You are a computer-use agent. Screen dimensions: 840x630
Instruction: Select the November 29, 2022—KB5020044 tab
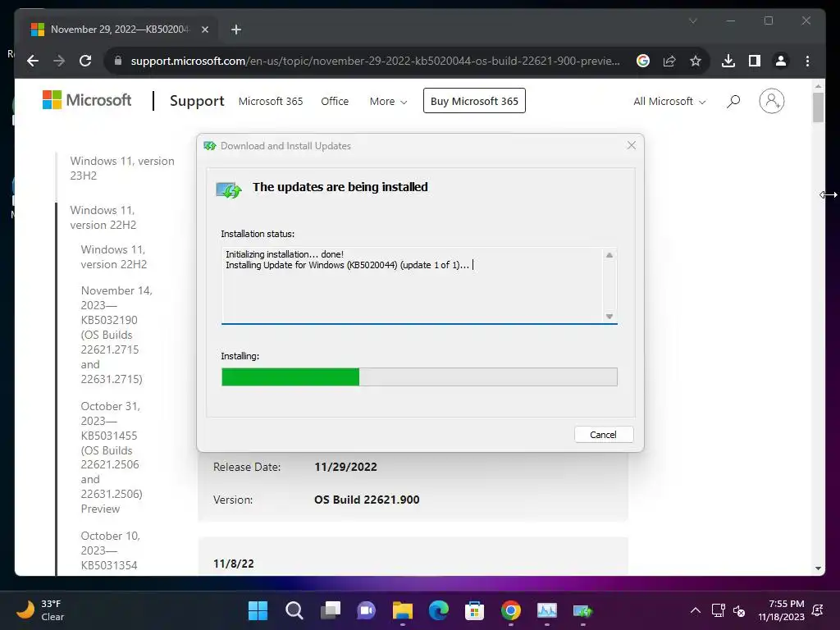119,30
